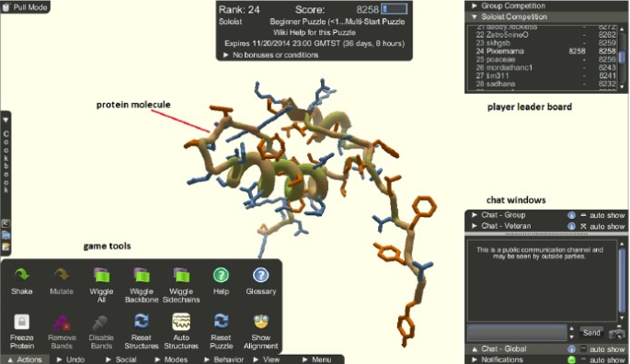630x364 pixels.
Task: Click the Remove Bands icon
Action: [62, 323]
